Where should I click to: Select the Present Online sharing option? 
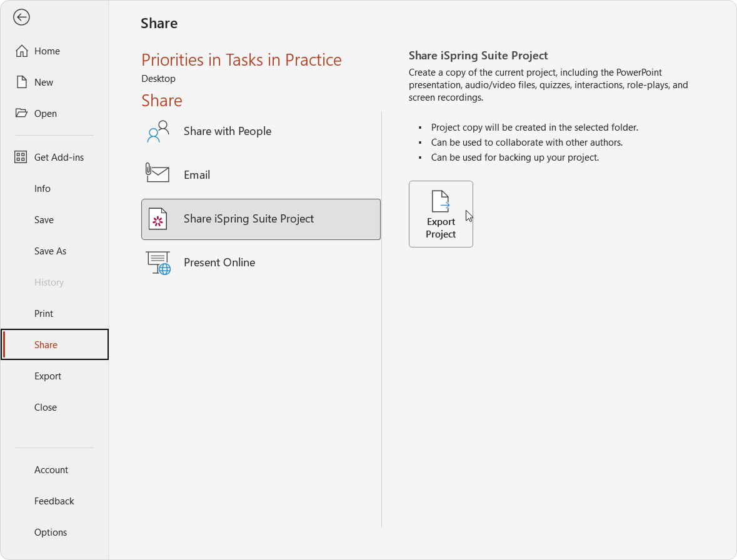pos(261,262)
